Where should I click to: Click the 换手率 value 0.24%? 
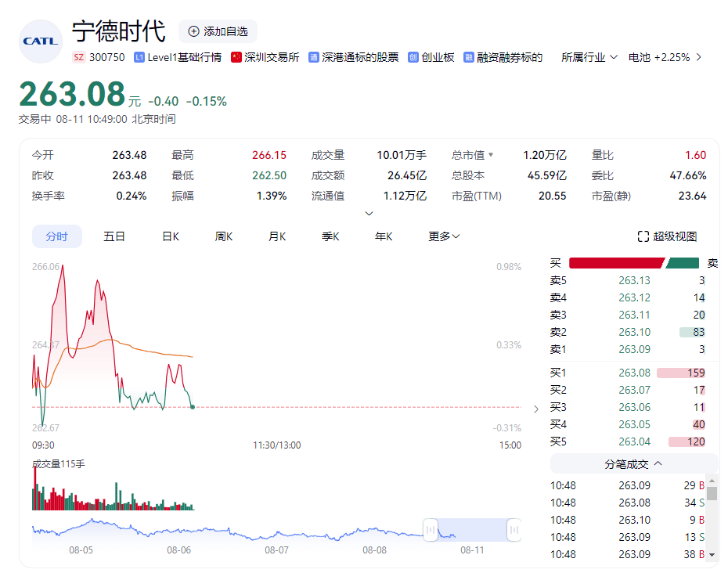pyautogui.click(x=132, y=196)
